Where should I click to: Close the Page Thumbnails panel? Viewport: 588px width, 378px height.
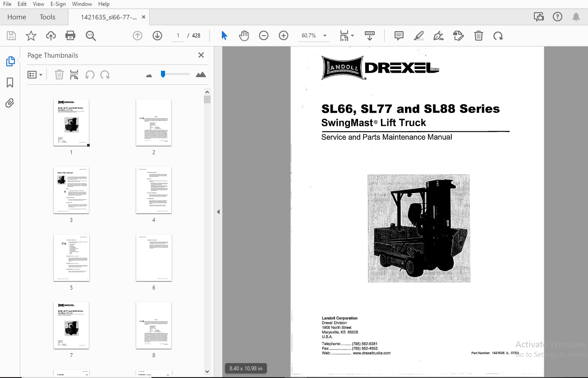coord(201,55)
